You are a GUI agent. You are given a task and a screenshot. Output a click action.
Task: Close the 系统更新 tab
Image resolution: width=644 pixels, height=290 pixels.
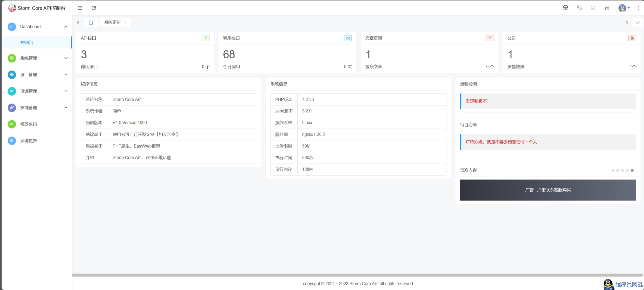pos(125,22)
